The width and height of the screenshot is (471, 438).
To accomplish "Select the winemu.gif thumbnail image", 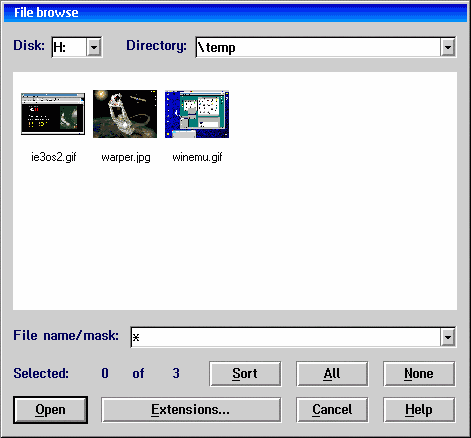I will tap(197, 114).
